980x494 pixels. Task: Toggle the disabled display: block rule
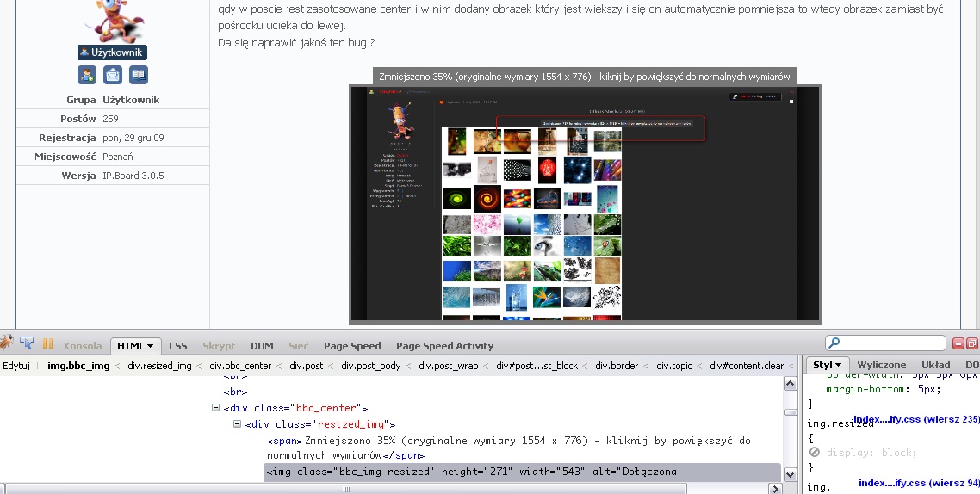point(815,452)
